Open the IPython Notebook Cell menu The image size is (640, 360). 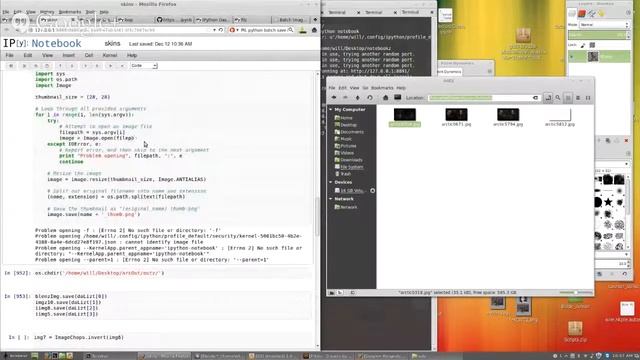coord(89,55)
